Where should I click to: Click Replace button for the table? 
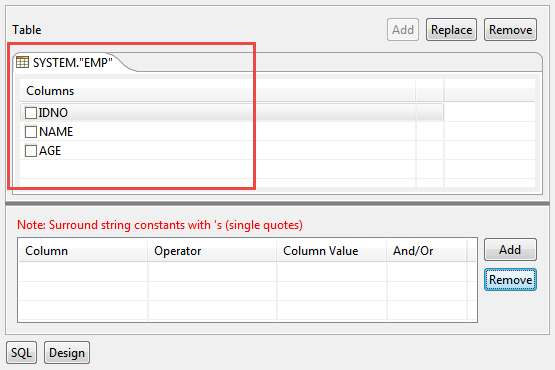[451, 30]
